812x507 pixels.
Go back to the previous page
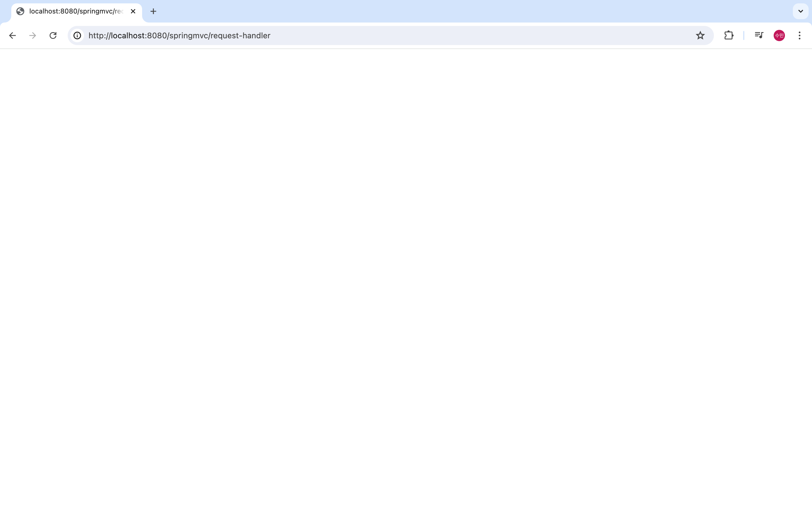[12, 35]
